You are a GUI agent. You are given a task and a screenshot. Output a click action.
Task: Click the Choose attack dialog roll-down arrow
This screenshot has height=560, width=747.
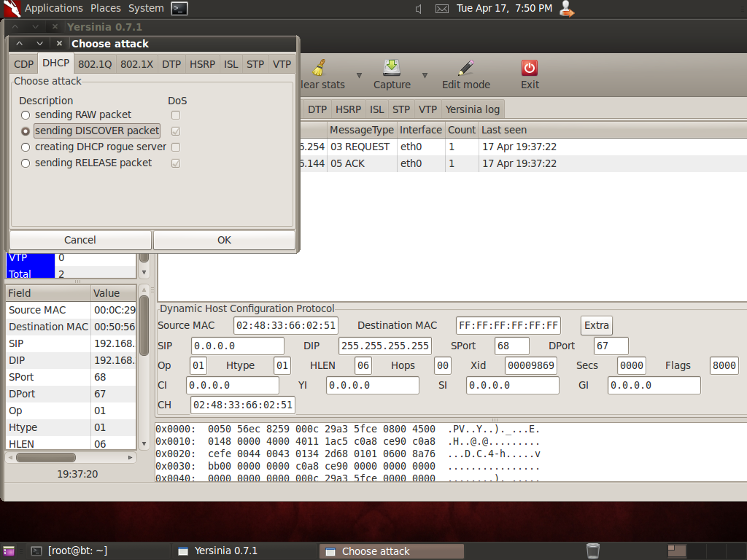pos(39,43)
